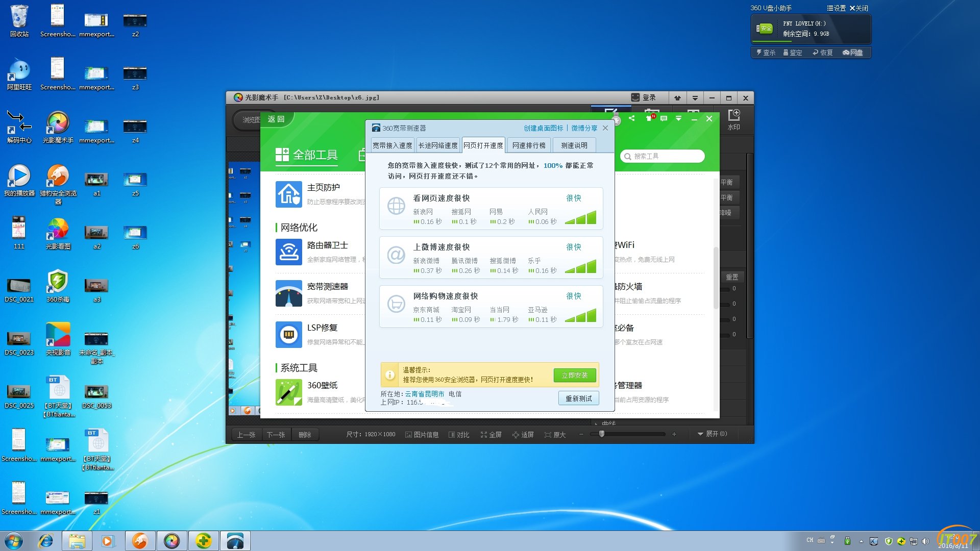Click the 删除 delete button

(x=305, y=435)
